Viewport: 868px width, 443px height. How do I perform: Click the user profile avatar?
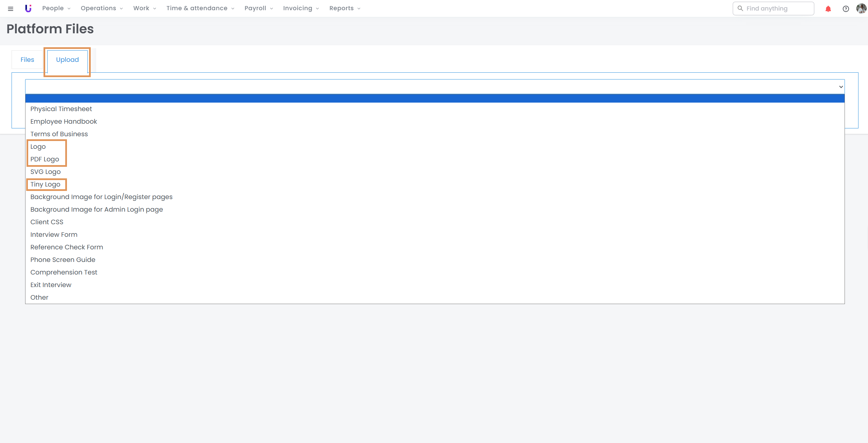click(861, 8)
